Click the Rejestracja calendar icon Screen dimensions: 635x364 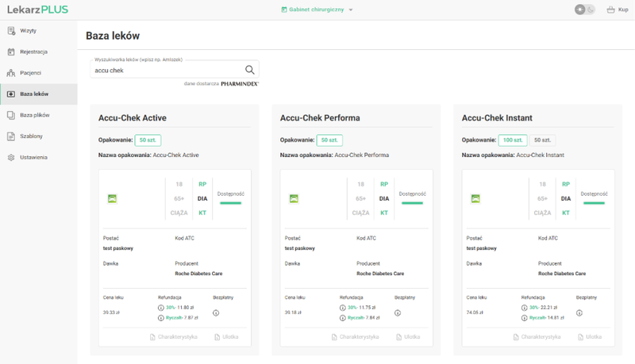point(11,52)
